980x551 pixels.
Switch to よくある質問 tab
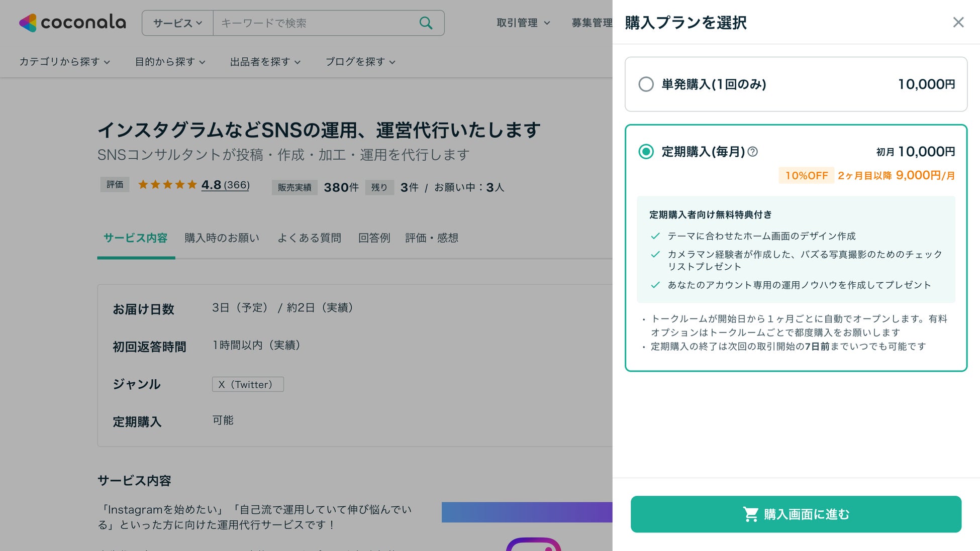(309, 238)
